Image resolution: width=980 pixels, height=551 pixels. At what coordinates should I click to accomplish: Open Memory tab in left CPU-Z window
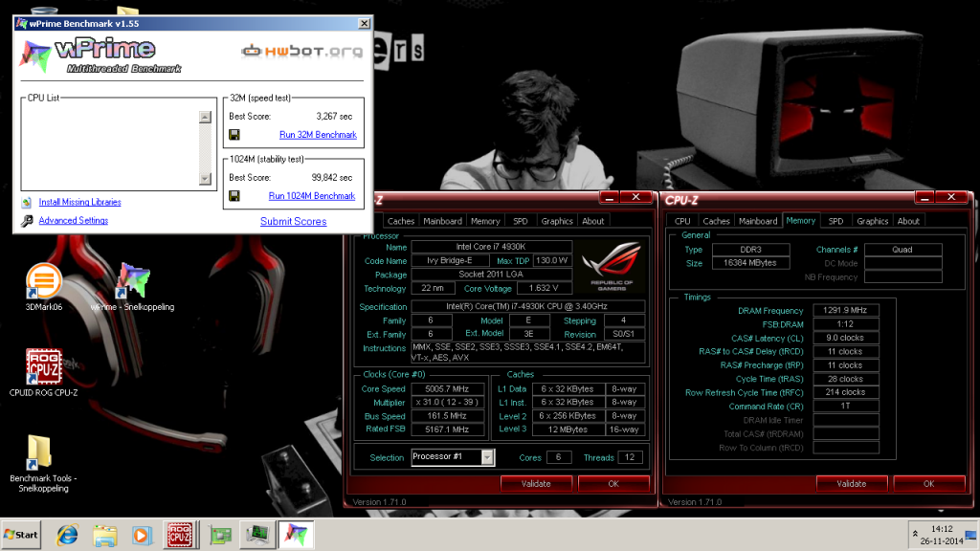(485, 221)
